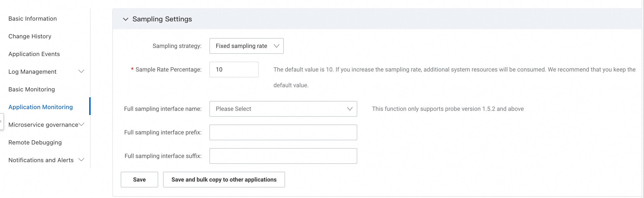
Task: Expand the Log Management chevron
Action: 81,71
